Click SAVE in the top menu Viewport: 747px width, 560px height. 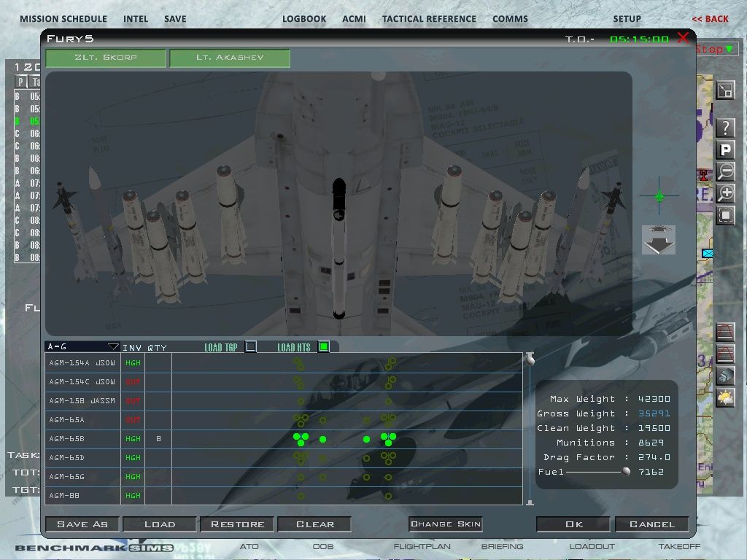[175, 19]
